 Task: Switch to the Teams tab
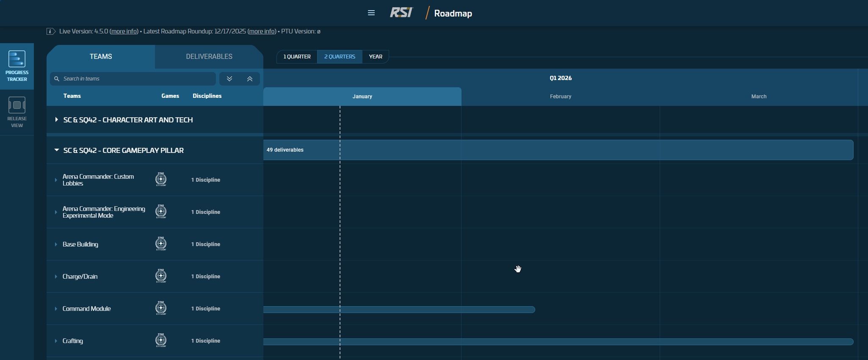tap(101, 57)
